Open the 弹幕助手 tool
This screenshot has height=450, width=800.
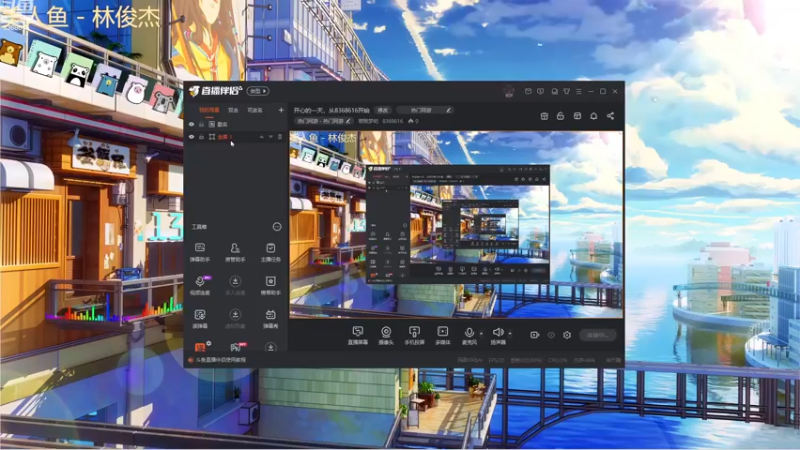[x=200, y=252]
